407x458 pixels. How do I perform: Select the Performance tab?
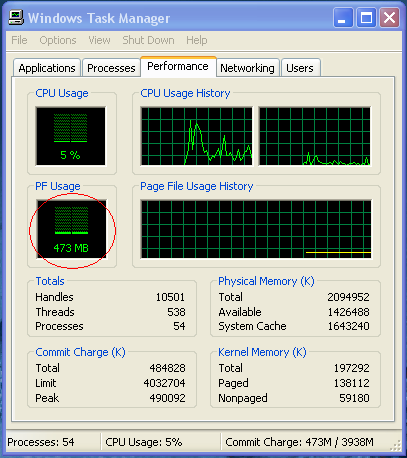[x=178, y=66]
